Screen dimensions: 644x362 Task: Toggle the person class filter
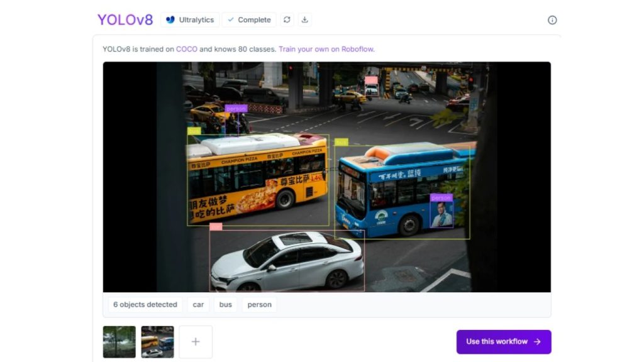[x=258, y=304]
